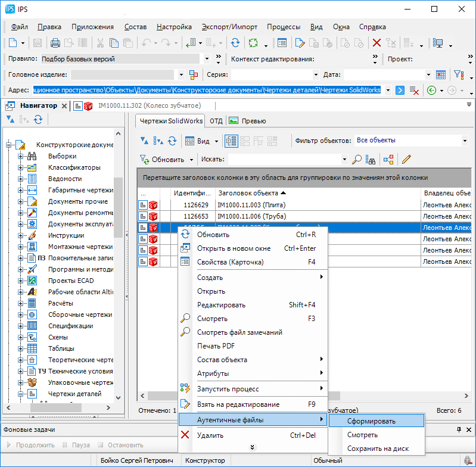Click the red X delete toolbar icon
Image resolution: width=476 pixels, height=467 pixels.
tap(377, 43)
